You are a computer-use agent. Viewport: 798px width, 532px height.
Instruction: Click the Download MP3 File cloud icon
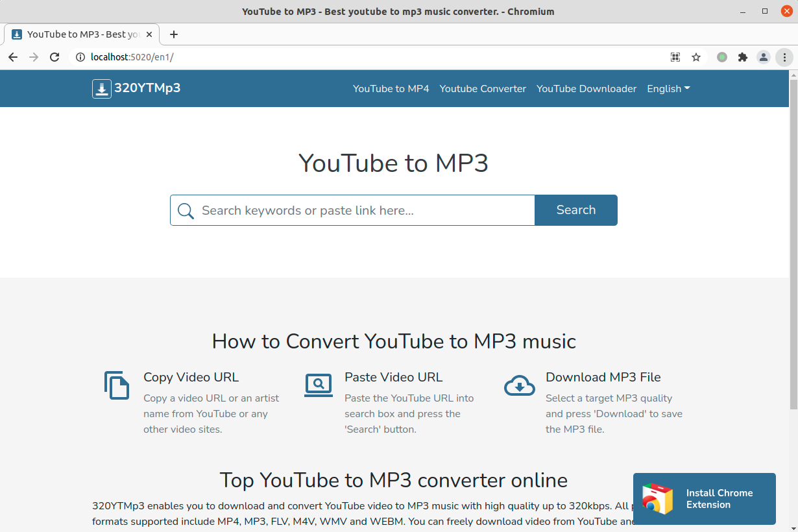(519, 385)
